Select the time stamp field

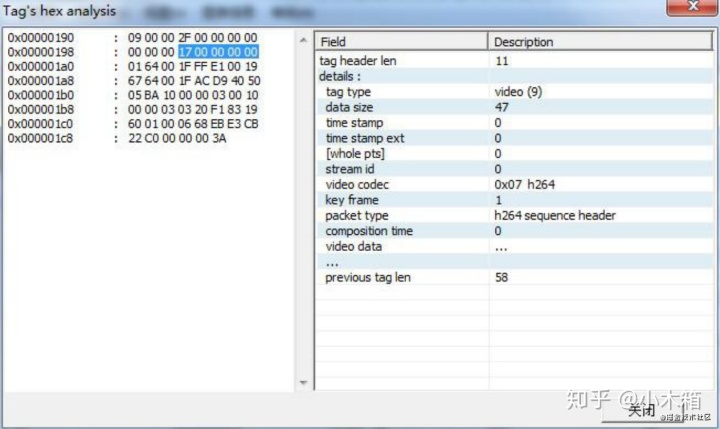click(x=354, y=123)
